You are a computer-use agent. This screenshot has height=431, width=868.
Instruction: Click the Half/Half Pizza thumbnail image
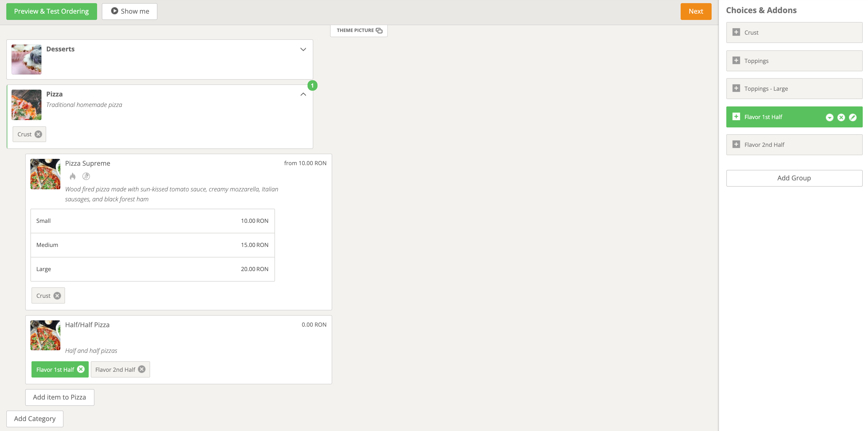coord(45,335)
